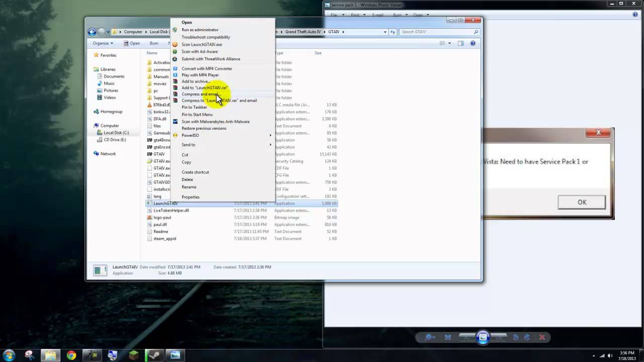Select Libraries in navigation pane
This screenshot has width=644, height=362.
click(x=108, y=69)
